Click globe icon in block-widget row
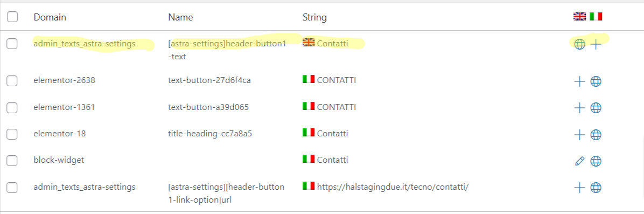 (596, 161)
